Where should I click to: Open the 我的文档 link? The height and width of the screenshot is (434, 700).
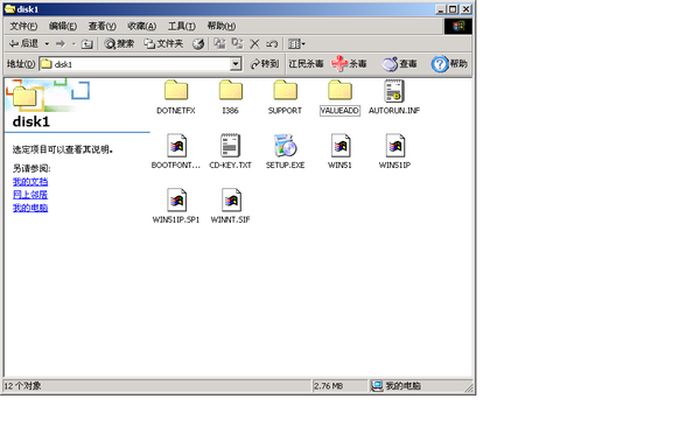tap(30, 182)
